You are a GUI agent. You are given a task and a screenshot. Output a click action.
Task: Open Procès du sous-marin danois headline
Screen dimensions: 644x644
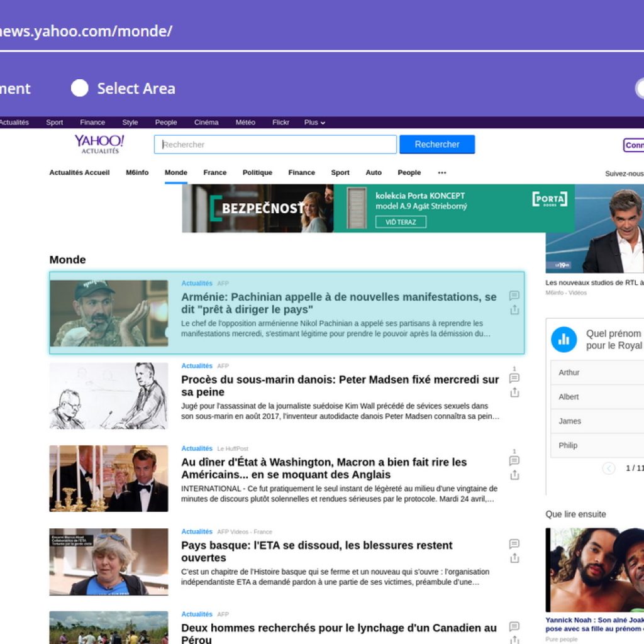coord(340,386)
